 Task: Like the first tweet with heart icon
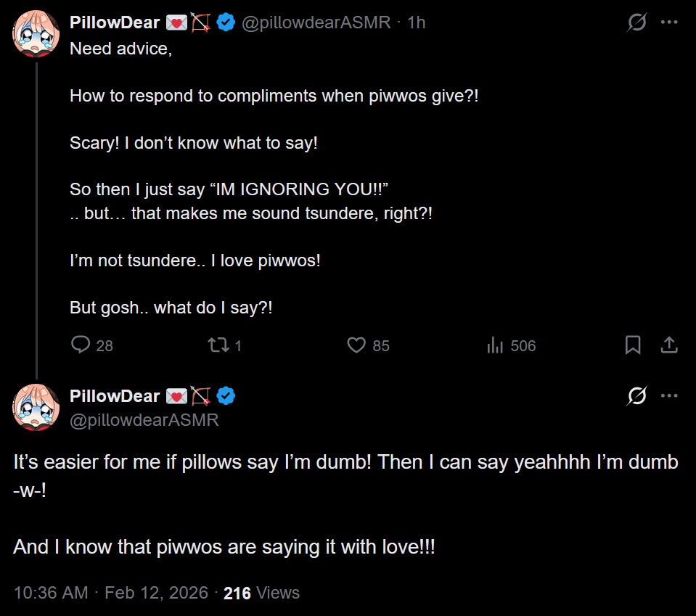tap(356, 345)
